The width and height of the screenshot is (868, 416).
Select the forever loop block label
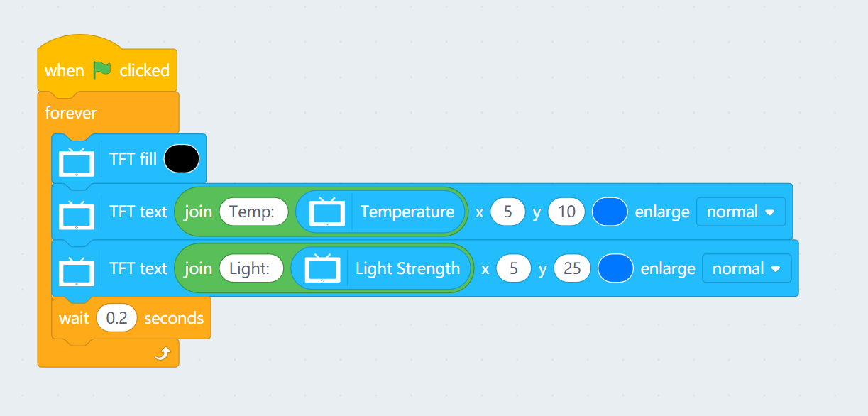(71, 113)
